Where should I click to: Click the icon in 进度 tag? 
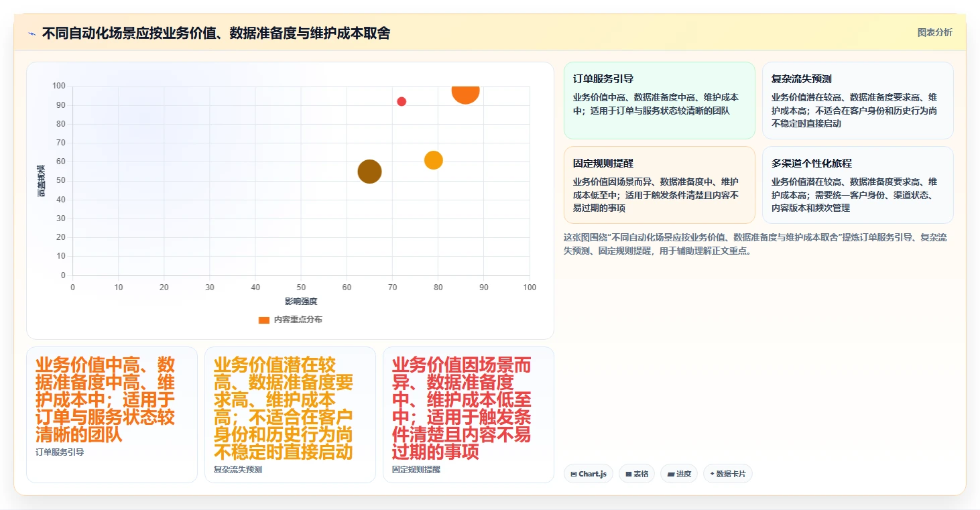pyautogui.click(x=670, y=474)
